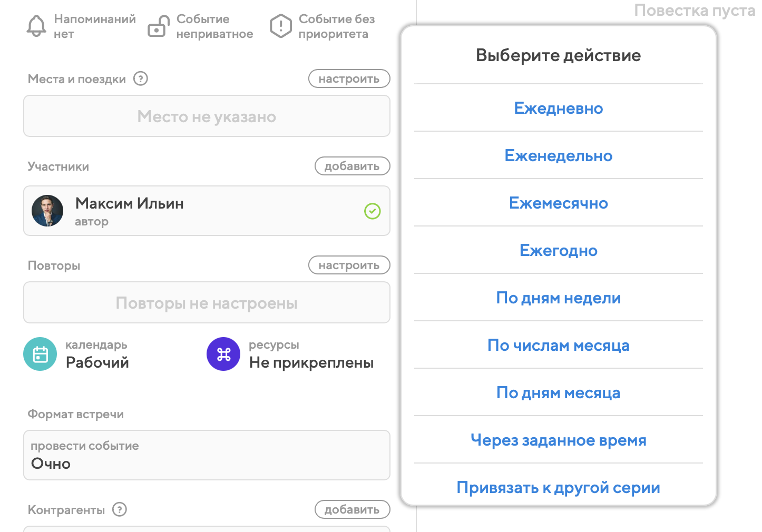Open the Формат встречи Очно selector
The image size is (762, 532).
(x=207, y=455)
